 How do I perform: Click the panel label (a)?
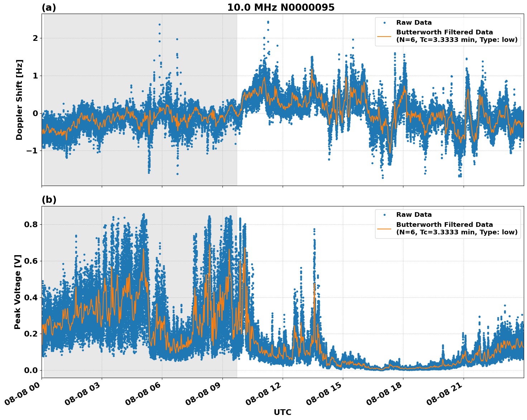[49, 6]
